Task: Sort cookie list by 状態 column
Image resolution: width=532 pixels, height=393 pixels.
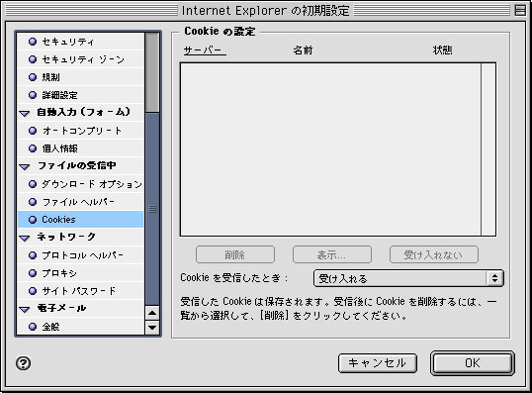Action: (x=442, y=50)
